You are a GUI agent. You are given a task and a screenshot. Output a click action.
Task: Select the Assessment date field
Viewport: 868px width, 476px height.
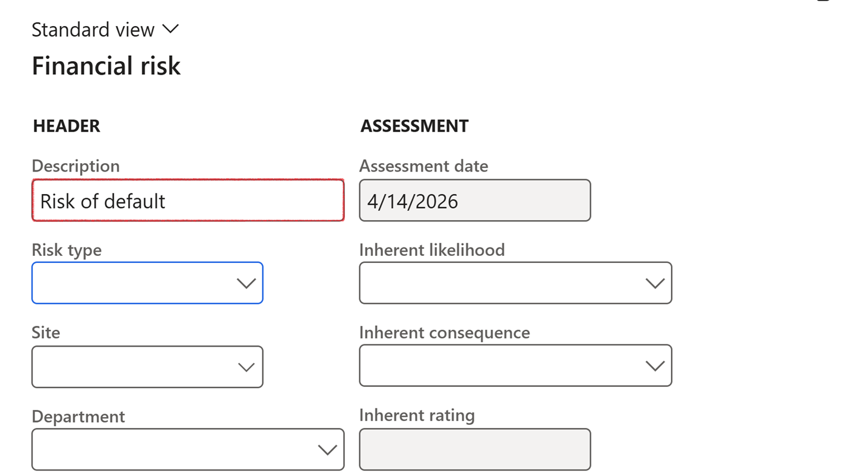(474, 201)
